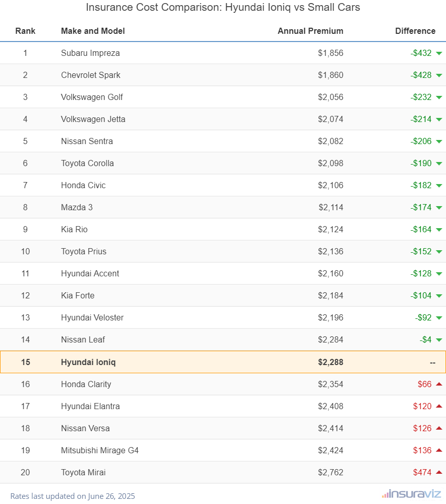This screenshot has height=504, width=446.
Task: Select the Volkswagen Golf model name
Action: (92, 97)
